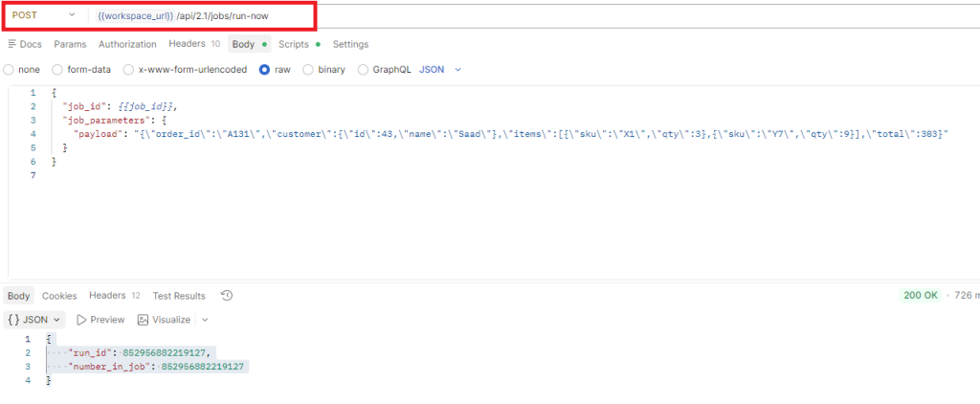Select the none body radio button

(9, 70)
